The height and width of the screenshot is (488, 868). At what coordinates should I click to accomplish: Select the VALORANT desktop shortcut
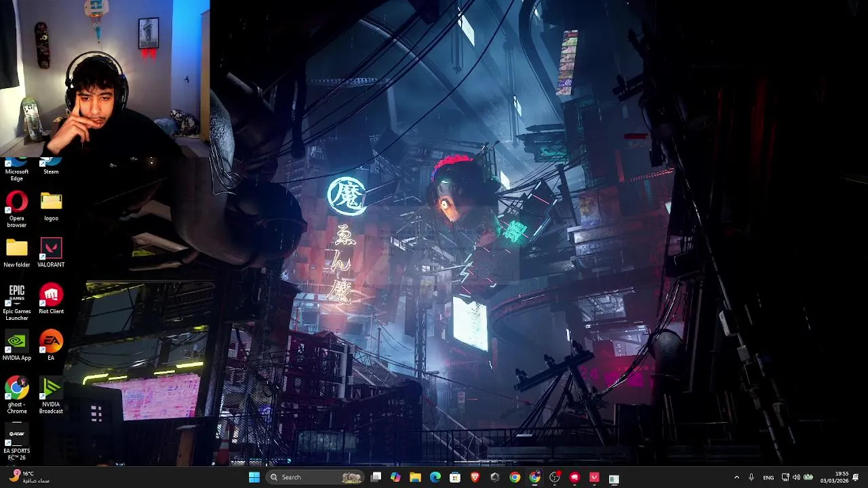[51, 253]
